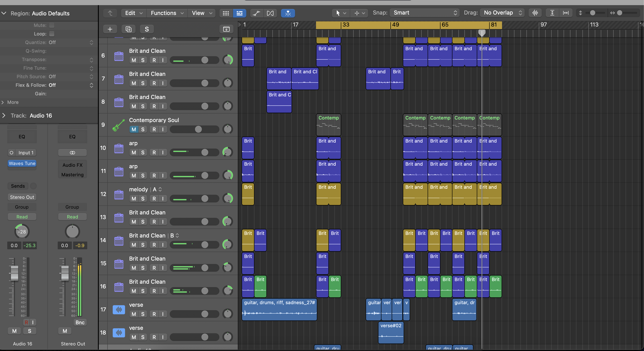Click the guitar icon on Contemporary Soul track
The height and width of the screenshot is (351, 644).
[x=119, y=125]
